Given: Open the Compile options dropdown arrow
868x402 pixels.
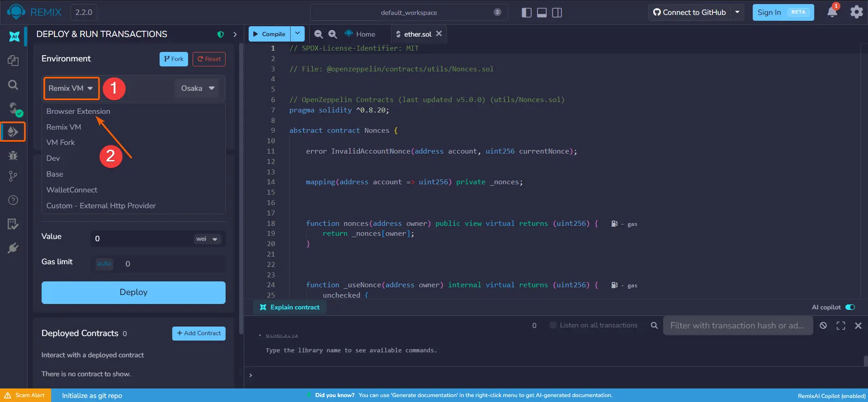Looking at the screenshot, I should (x=297, y=33).
